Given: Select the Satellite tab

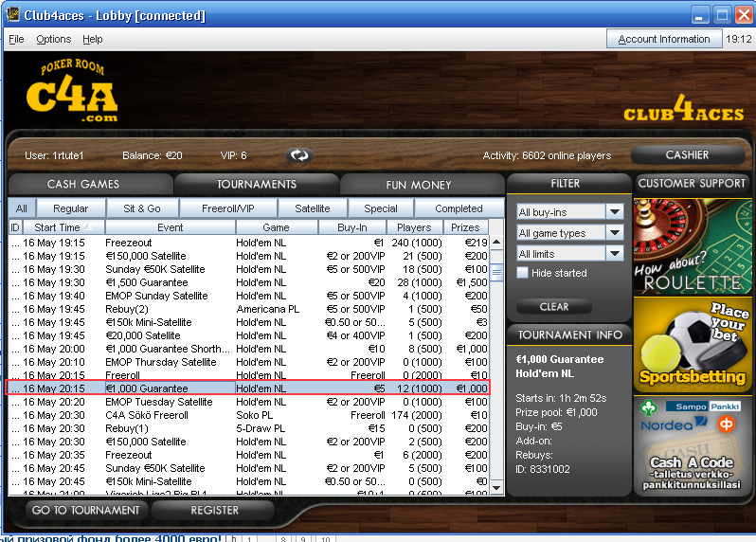Looking at the screenshot, I should [313, 208].
